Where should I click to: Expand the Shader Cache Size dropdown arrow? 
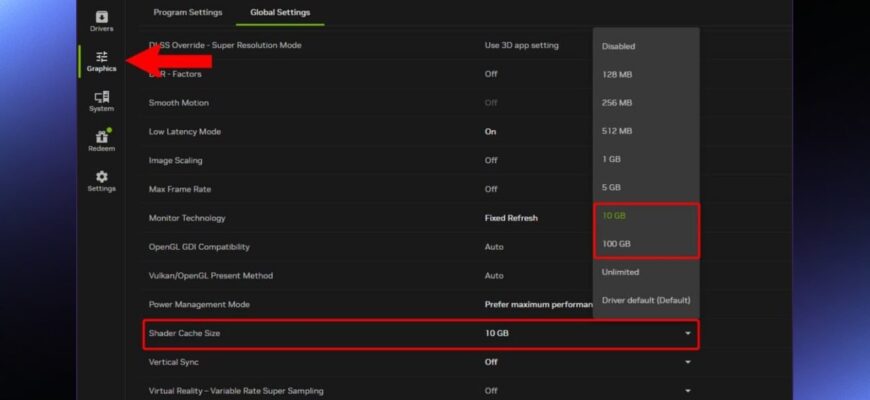687,333
